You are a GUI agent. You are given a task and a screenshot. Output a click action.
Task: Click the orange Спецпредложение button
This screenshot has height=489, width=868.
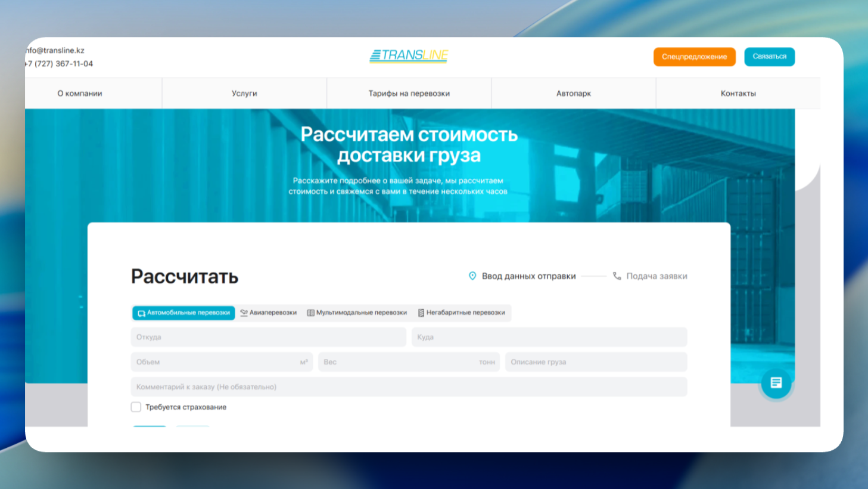[695, 57]
